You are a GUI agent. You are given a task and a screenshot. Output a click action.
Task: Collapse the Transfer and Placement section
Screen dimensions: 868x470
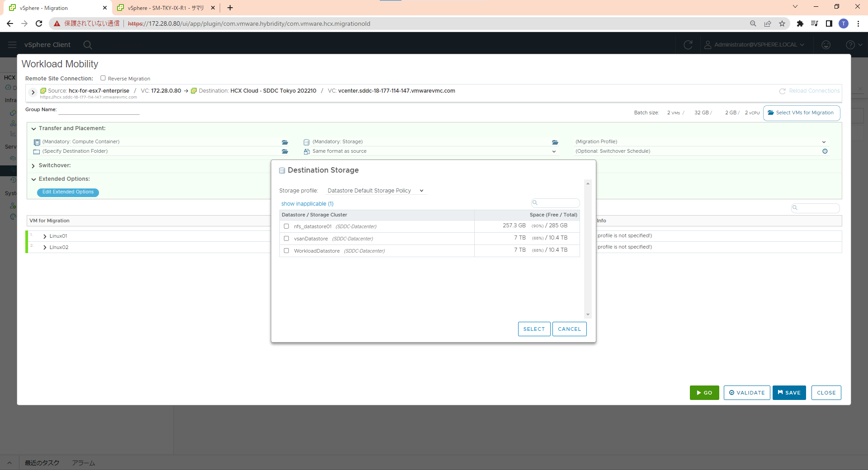33,129
